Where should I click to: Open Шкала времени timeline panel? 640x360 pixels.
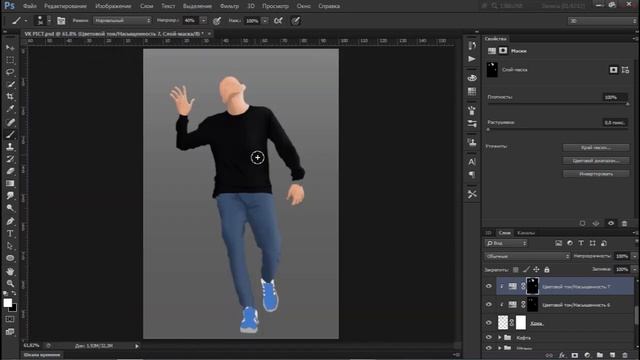pos(42,355)
